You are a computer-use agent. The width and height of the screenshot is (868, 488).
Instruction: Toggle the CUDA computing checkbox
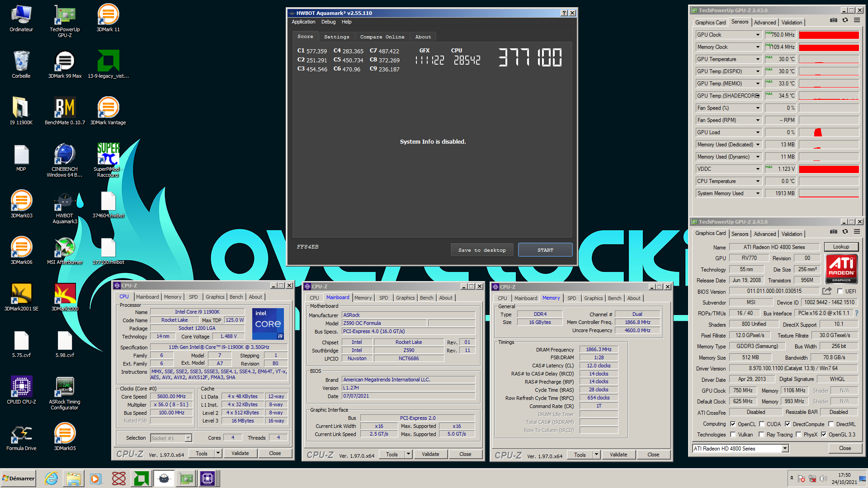click(x=762, y=424)
